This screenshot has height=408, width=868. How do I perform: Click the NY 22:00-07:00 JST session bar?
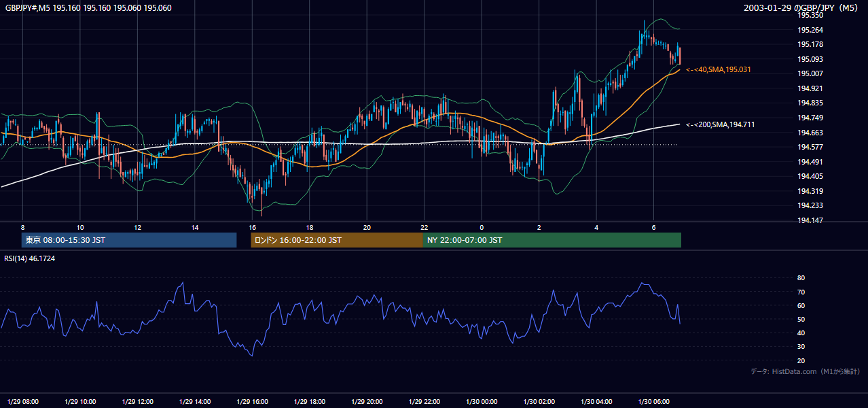552,240
